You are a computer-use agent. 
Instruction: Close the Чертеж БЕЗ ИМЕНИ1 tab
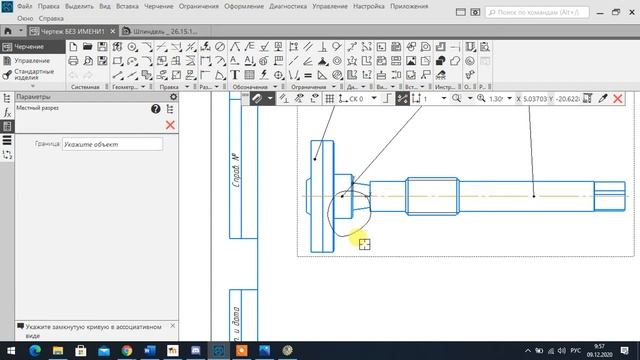pyautogui.click(x=113, y=31)
